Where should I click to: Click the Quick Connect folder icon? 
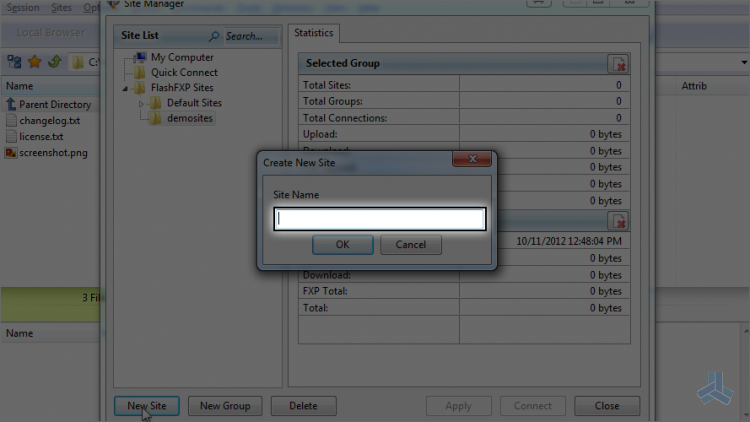coord(140,73)
